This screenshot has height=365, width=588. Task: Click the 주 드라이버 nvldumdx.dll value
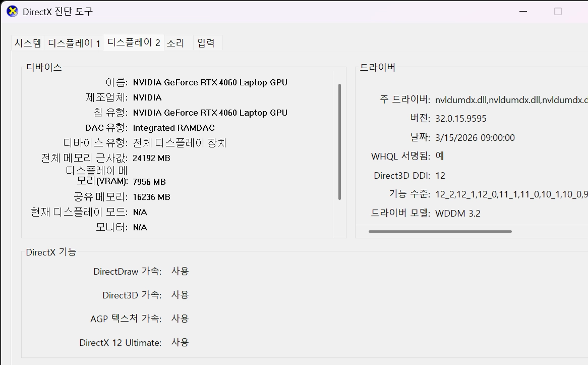pos(511,100)
